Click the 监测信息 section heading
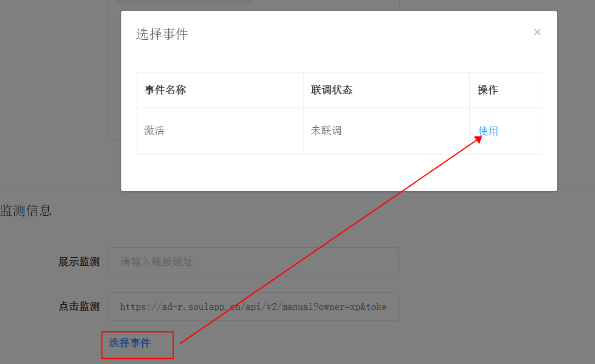Screen dimensions: 595x364 [x=26, y=210]
